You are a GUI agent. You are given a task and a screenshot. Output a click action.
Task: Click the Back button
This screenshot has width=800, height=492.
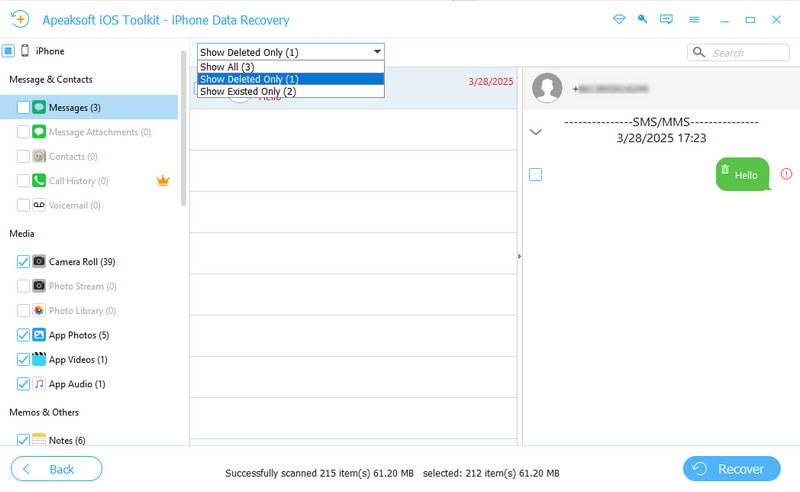(x=56, y=469)
